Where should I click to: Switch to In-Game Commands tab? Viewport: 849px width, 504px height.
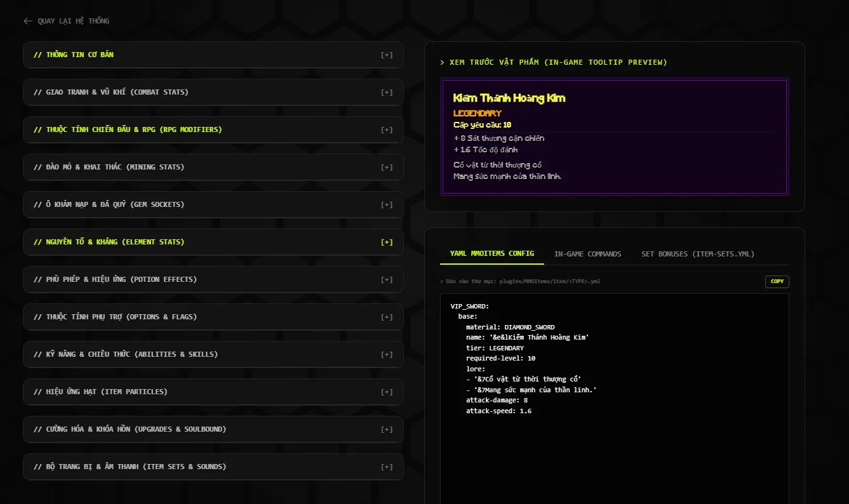click(587, 254)
